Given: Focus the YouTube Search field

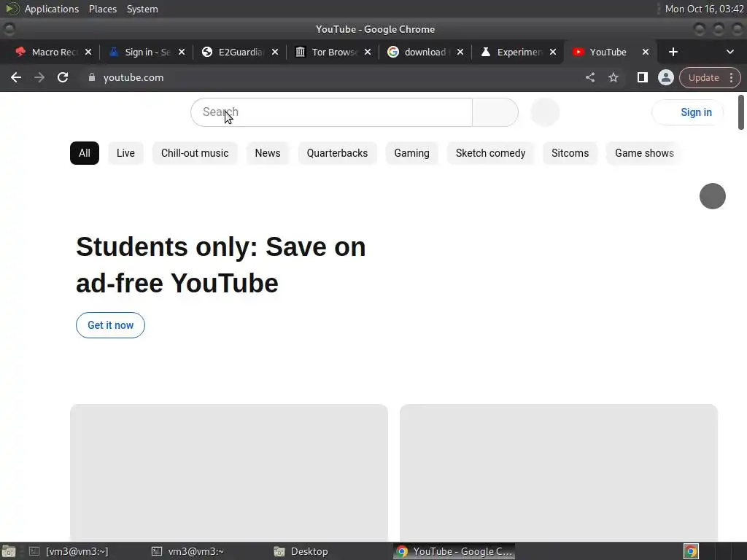Looking at the screenshot, I should 332,112.
